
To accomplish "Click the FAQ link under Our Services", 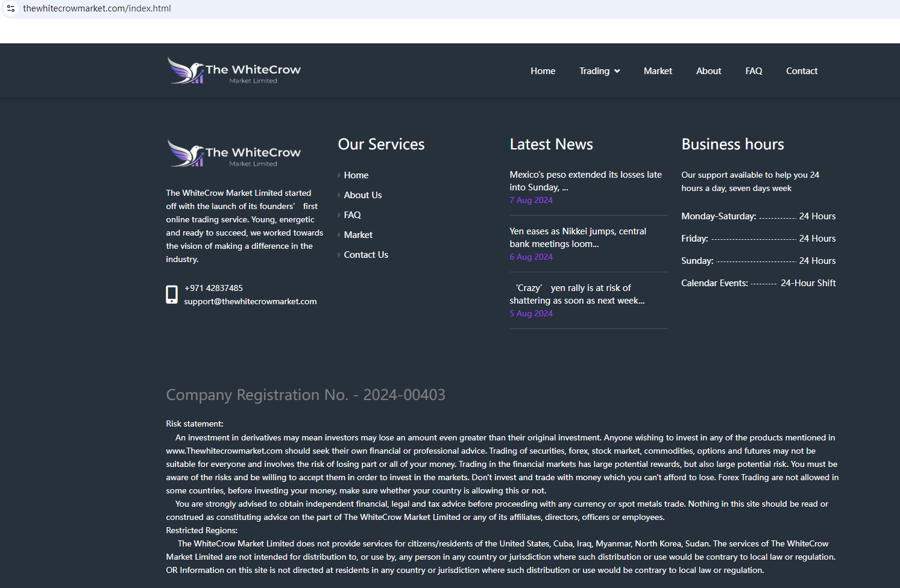I will pos(353,215).
